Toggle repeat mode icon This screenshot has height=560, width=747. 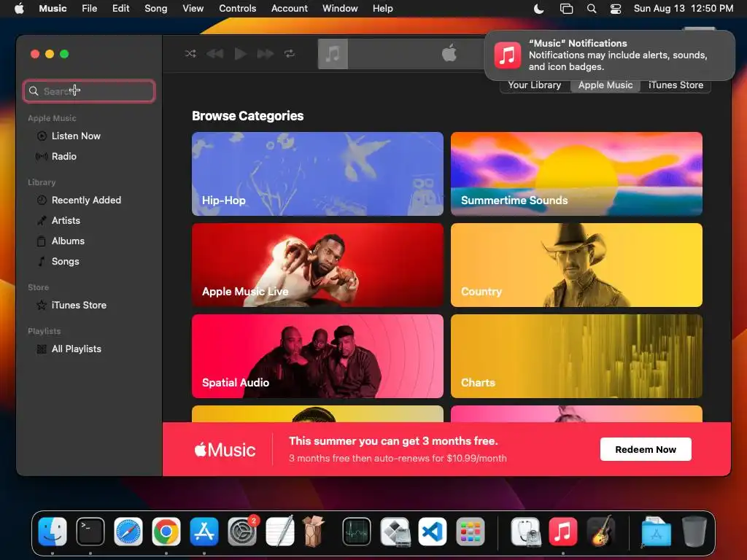click(290, 54)
